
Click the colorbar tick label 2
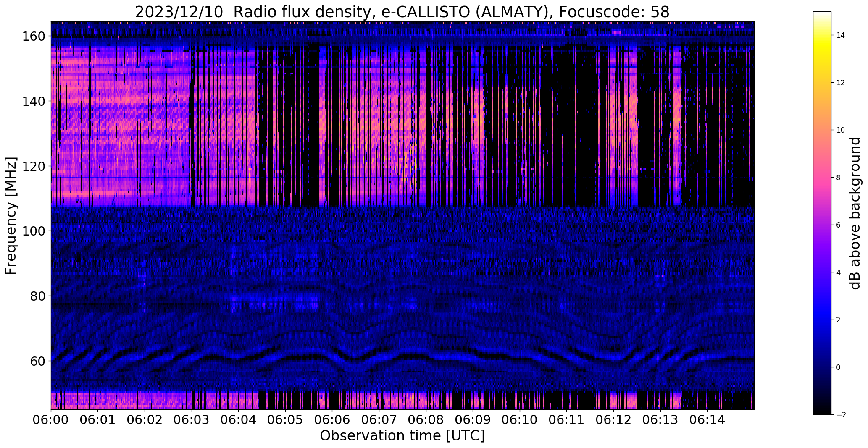(838, 320)
